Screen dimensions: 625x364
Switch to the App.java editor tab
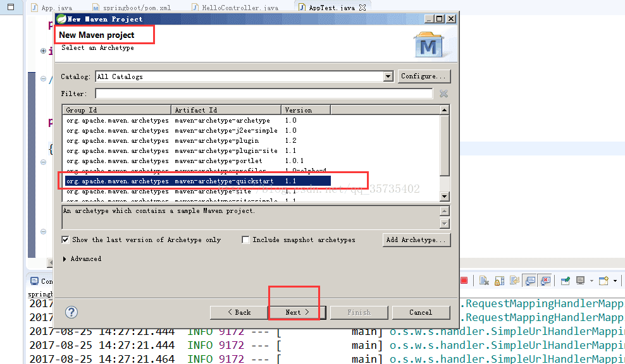[x=52, y=8]
